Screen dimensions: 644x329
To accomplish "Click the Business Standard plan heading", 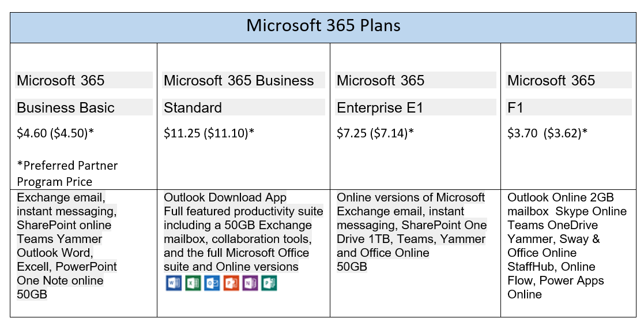I will point(239,94).
